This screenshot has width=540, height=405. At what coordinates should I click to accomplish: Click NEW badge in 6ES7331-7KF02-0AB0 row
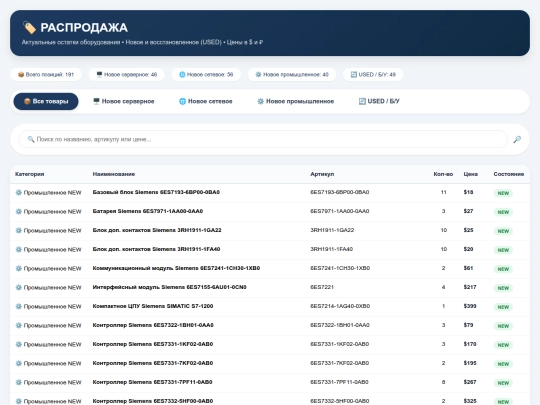tap(503, 364)
